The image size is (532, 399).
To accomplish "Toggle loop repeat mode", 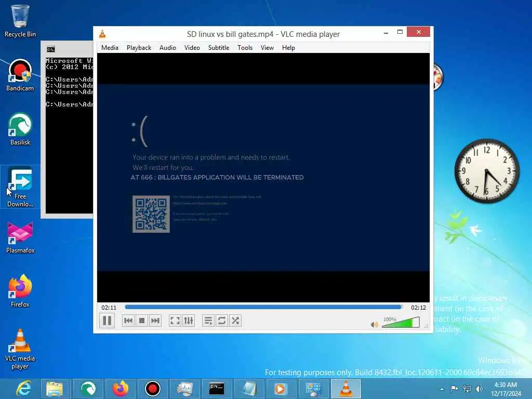I will pos(221,321).
